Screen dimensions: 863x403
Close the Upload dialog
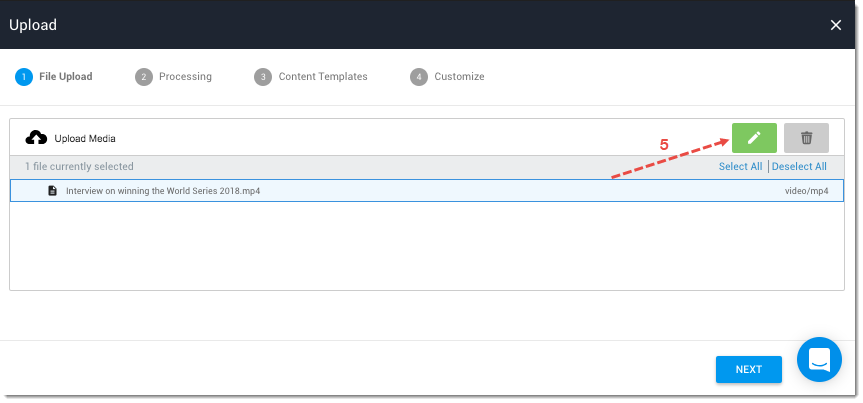click(x=836, y=25)
